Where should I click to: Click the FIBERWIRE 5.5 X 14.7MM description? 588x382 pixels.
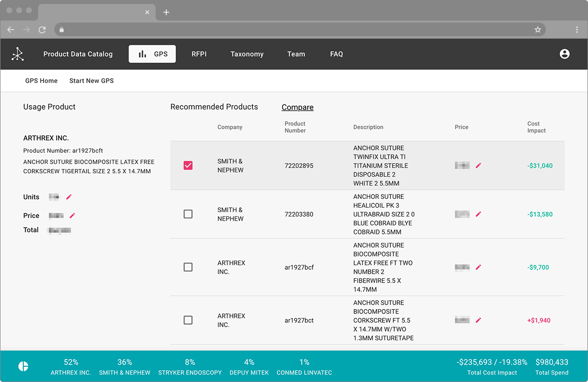pos(383,267)
